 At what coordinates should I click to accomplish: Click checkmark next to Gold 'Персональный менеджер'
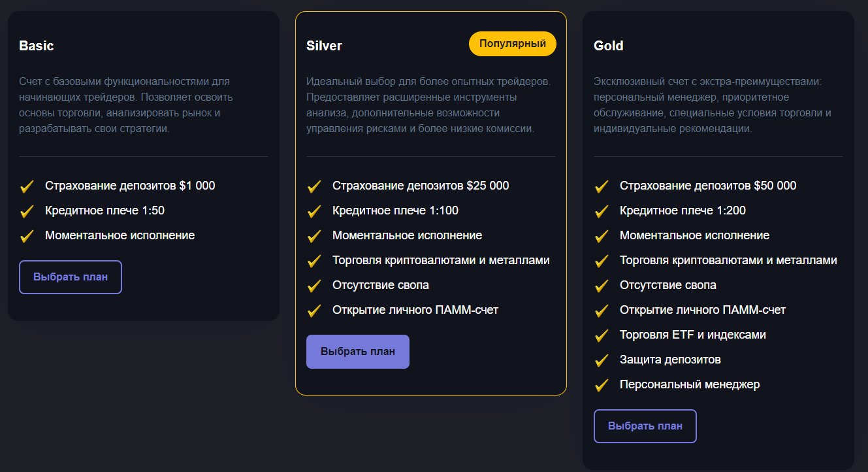(602, 385)
